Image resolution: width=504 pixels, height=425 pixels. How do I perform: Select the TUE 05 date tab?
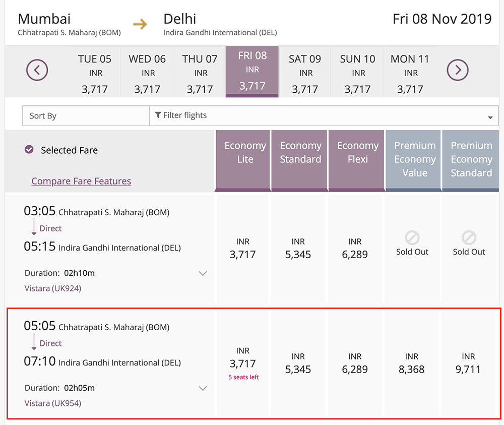click(x=95, y=73)
